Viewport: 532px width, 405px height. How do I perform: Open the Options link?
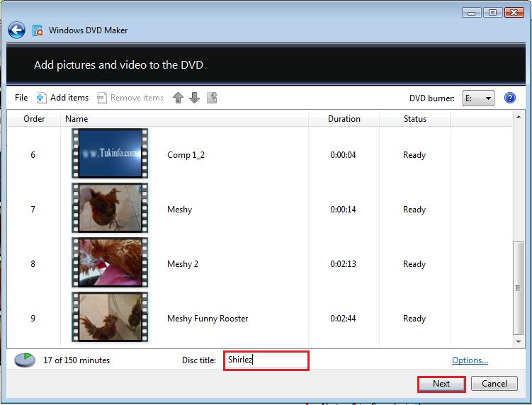tap(470, 360)
